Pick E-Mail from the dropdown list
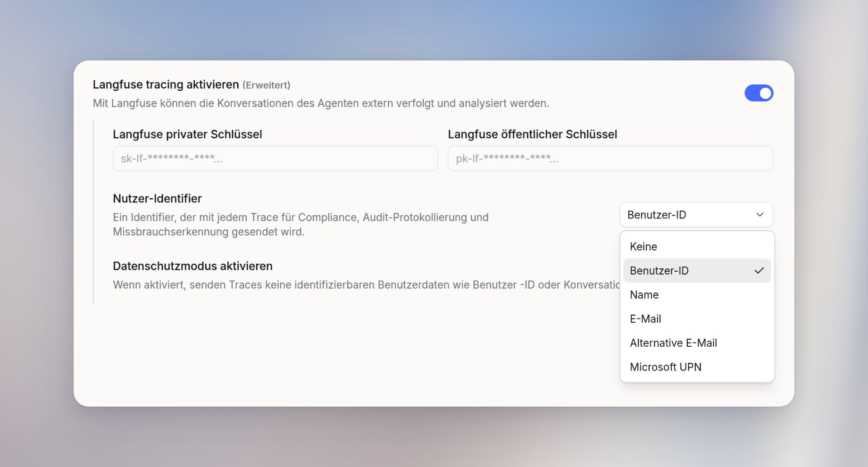 pyautogui.click(x=697, y=319)
